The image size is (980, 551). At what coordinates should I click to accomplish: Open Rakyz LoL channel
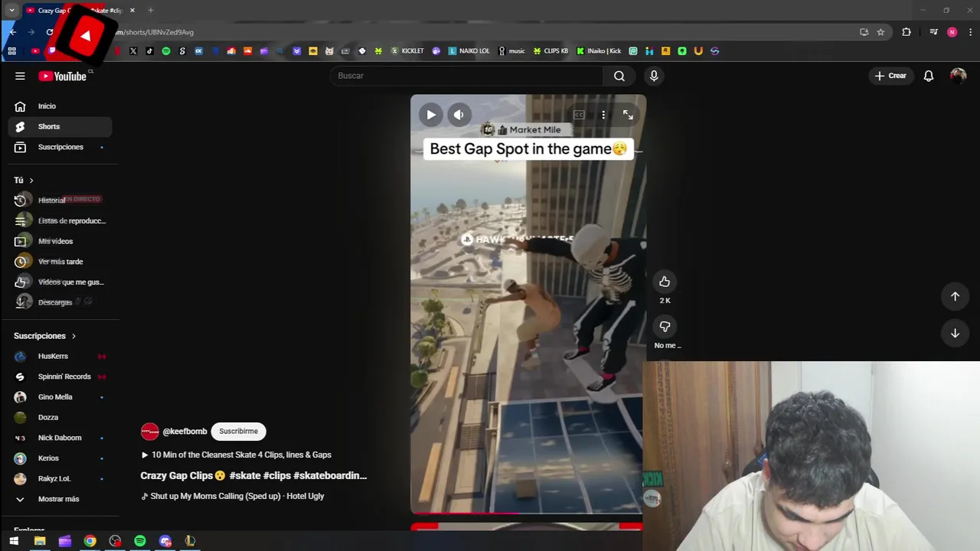pos(60,478)
